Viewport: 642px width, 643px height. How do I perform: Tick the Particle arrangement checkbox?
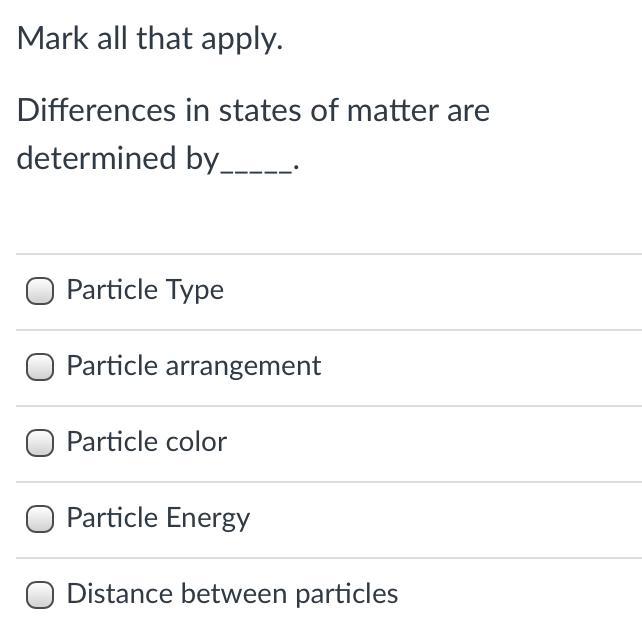pos(40,367)
